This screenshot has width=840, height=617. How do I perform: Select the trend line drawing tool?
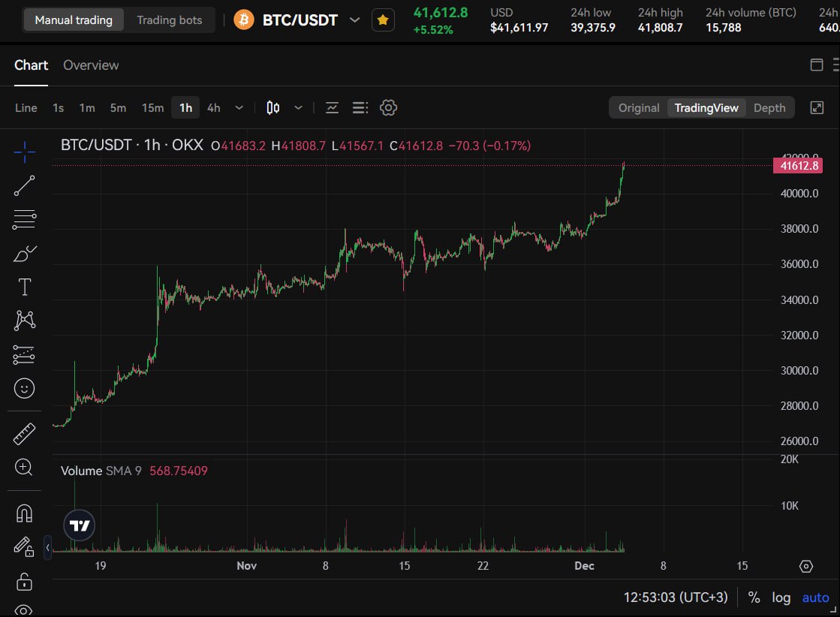pyautogui.click(x=24, y=186)
